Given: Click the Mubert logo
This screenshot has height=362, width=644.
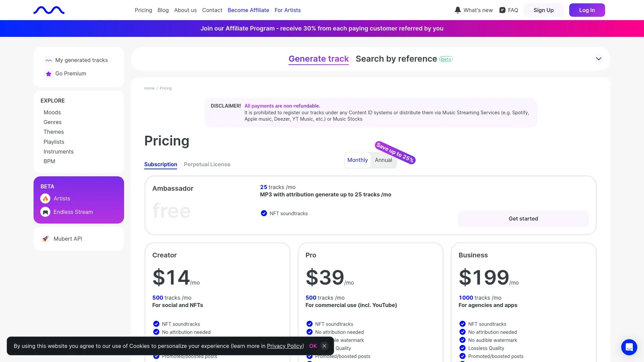Looking at the screenshot, I should [x=49, y=10].
